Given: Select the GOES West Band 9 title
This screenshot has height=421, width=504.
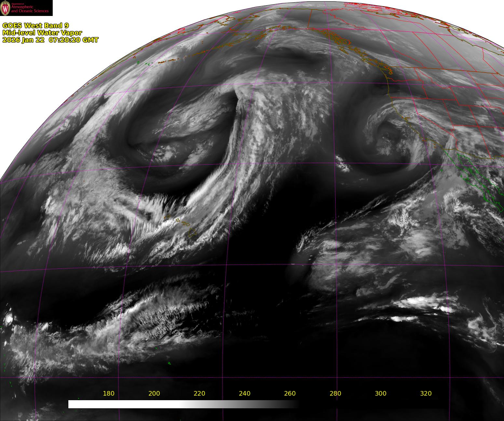Looking at the screenshot, I should pyautogui.click(x=35, y=25).
